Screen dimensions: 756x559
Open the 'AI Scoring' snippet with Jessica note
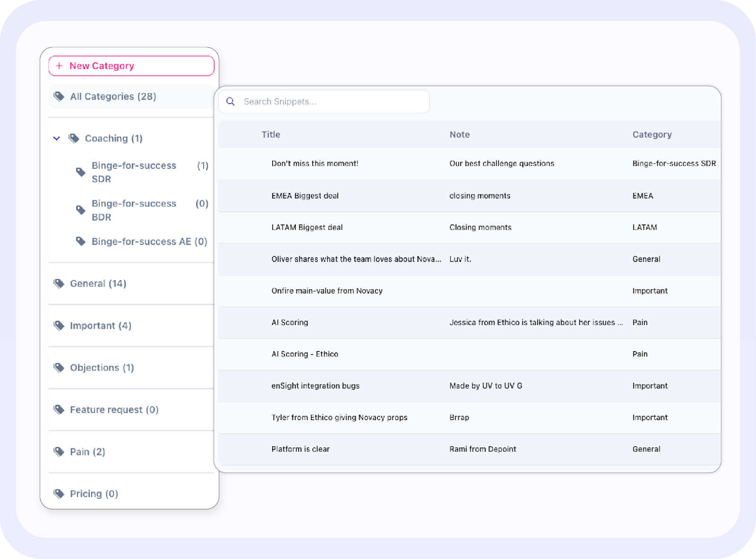[290, 322]
